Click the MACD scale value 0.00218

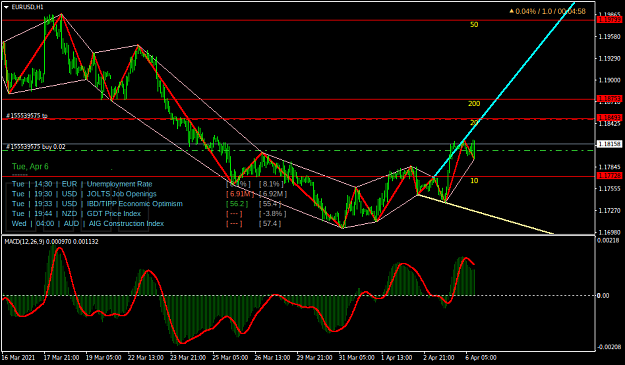[608, 240]
